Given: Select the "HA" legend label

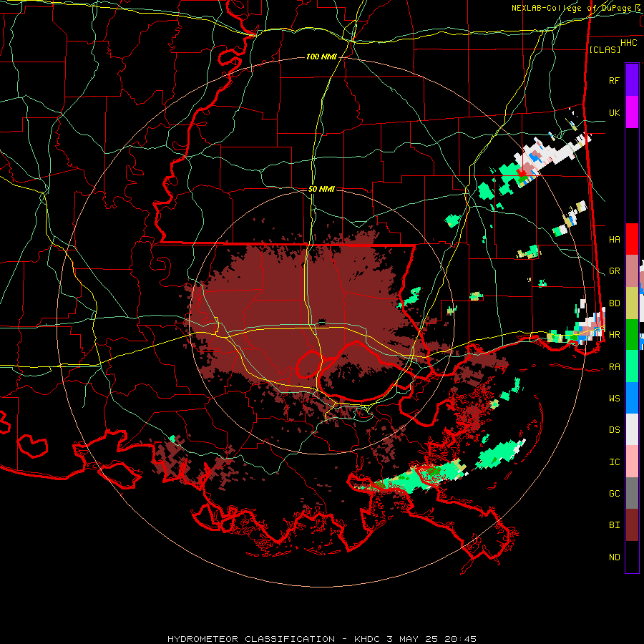Looking at the screenshot, I should (614, 240).
